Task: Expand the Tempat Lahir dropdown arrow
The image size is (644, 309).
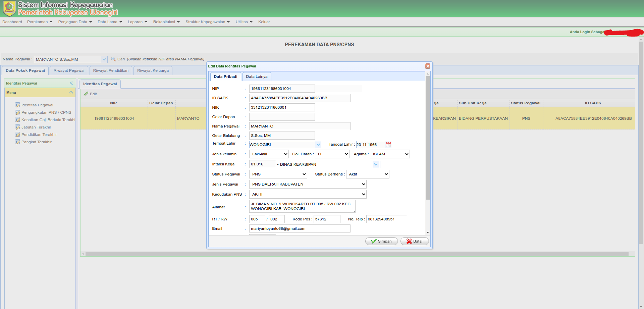Action: pos(318,145)
